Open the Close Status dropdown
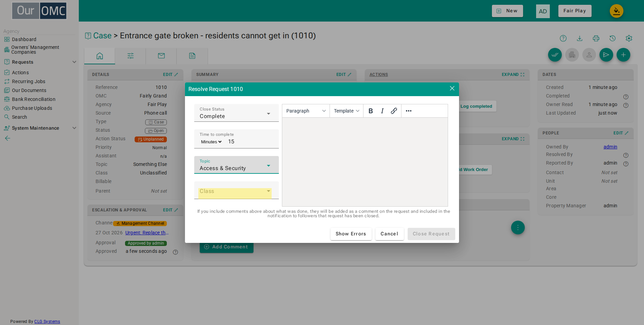This screenshot has height=325, width=644. click(x=236, y=113)
